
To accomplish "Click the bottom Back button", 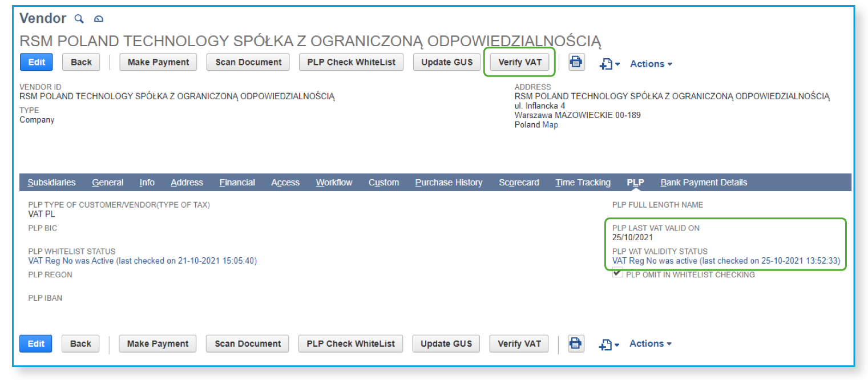I will tap(80, 343).
